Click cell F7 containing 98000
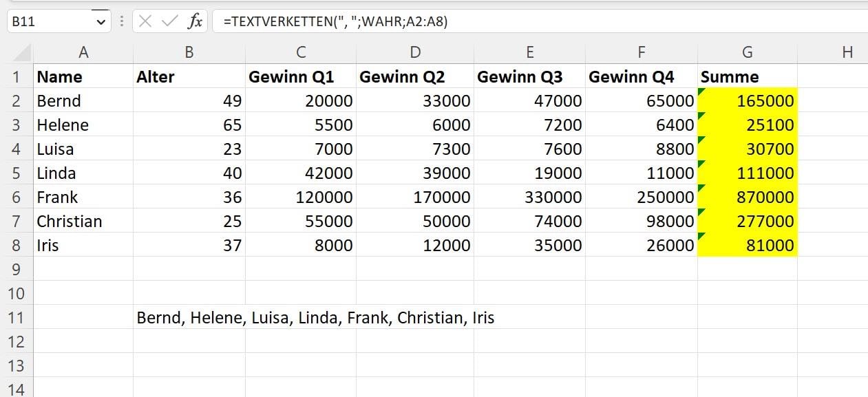Viewport: 868px width, 397px height. point(640,221)
